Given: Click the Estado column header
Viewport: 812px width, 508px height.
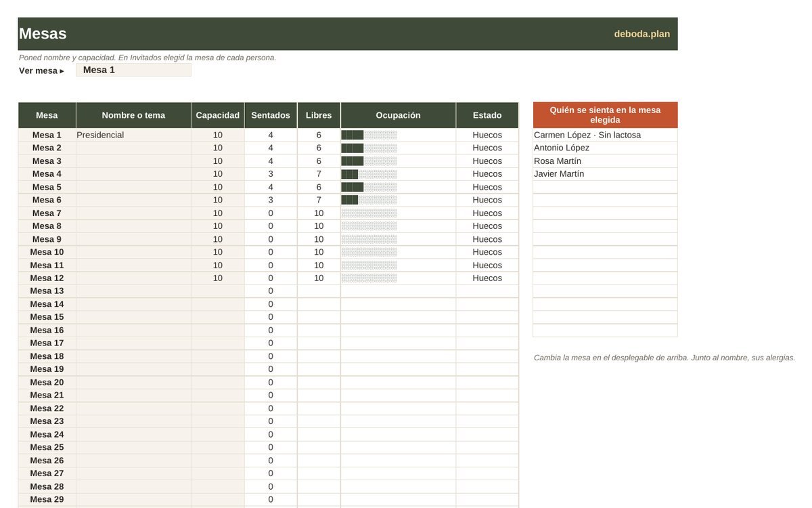Looking at the screenshot, I should pos(487,115).
